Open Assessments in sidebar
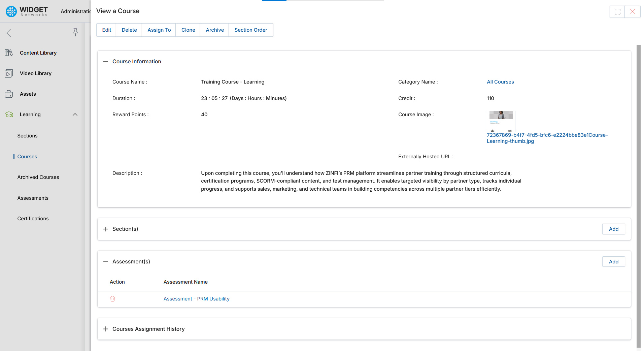Image resolution: width=644 pixels, height=351 pixels. coord(33,198)
